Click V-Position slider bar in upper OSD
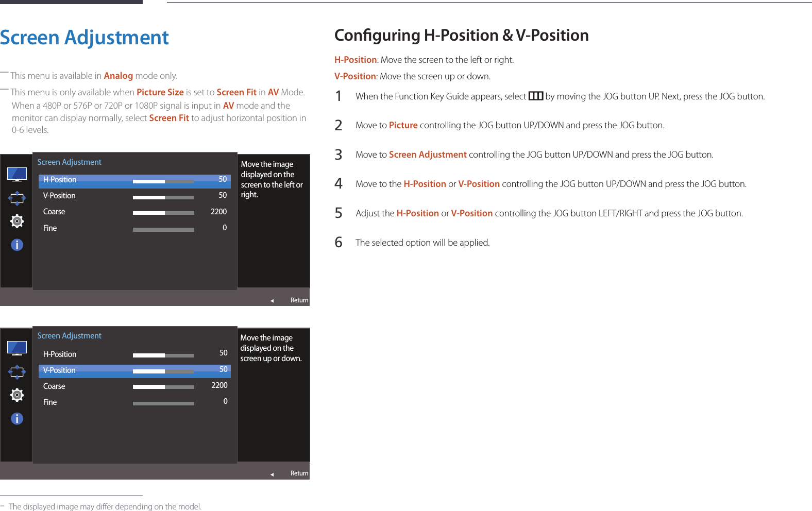The image size is (812, 511). [163, 197]
